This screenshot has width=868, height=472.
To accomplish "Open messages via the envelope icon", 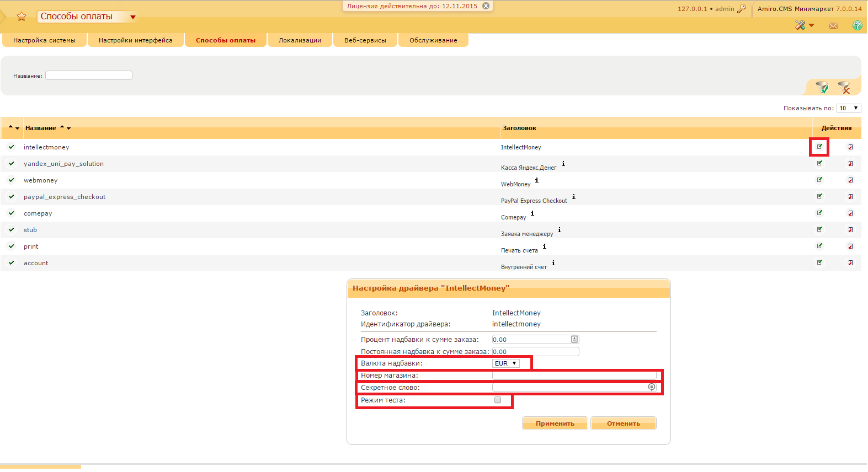I will coord(833,26).
